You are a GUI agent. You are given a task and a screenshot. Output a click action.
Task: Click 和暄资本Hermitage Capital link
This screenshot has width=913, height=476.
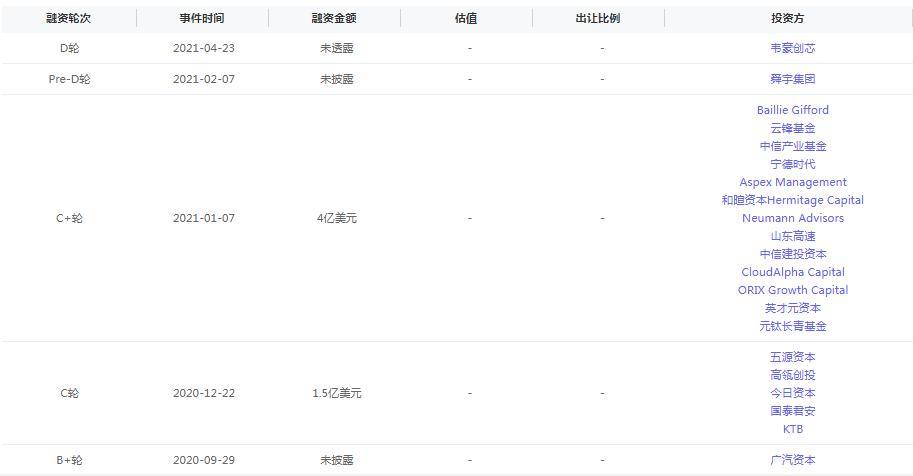(x=792, y=200)
